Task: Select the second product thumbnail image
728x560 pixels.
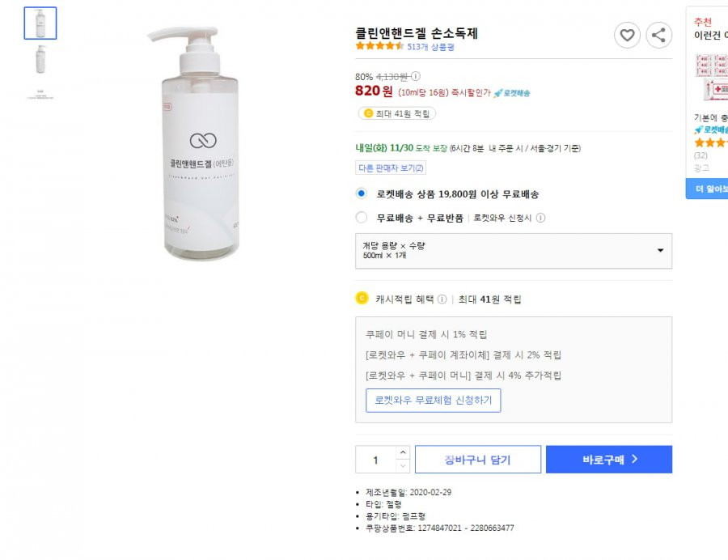Action: pos(40,59)
